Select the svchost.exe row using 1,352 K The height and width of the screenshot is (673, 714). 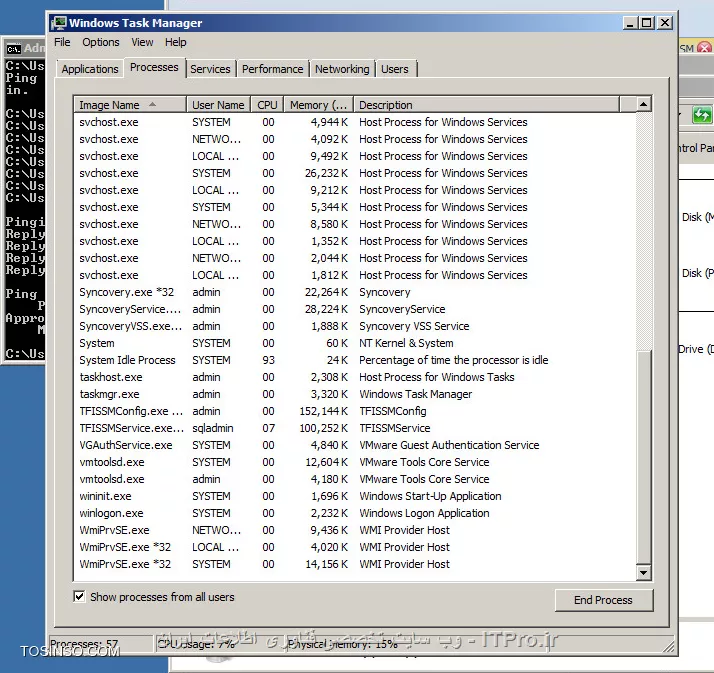point(354,241)
